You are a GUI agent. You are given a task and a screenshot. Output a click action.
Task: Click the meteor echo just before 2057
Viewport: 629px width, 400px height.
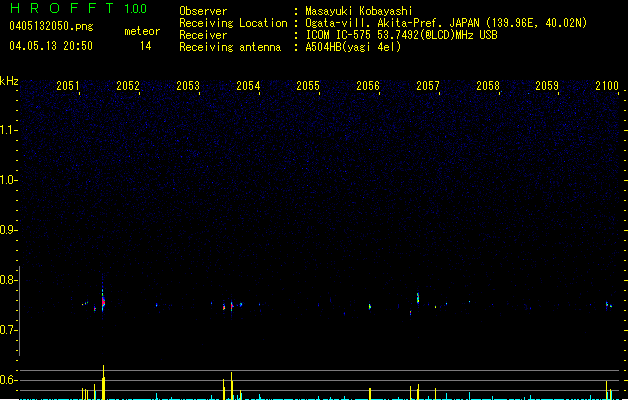pyautogui.click(x=418, y=298)
